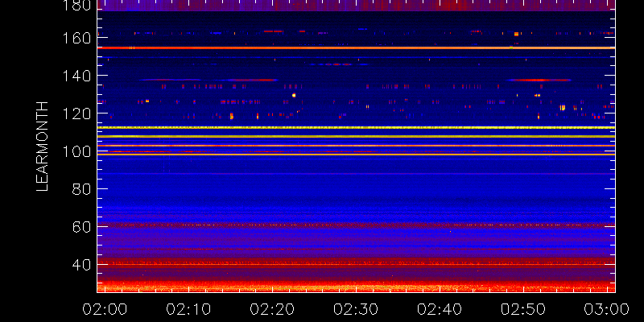Click the 02:30 time axis label
Viewport: 644px width, 322px height.
tap(356, 309)
